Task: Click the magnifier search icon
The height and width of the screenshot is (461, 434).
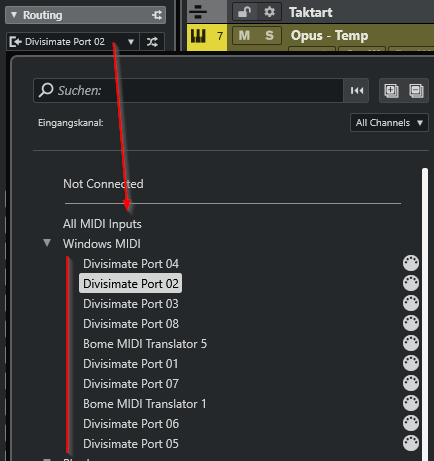Action: [46, 90]
